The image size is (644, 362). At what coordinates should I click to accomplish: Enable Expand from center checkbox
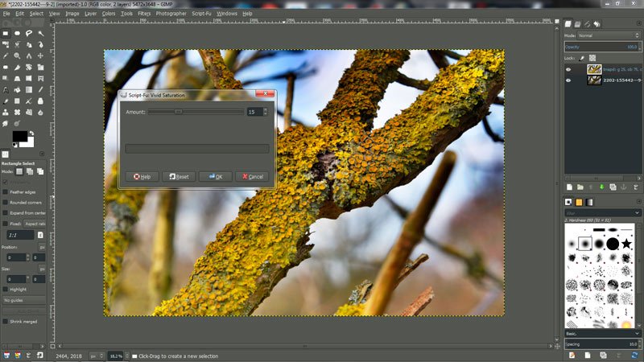click(6, 213)
